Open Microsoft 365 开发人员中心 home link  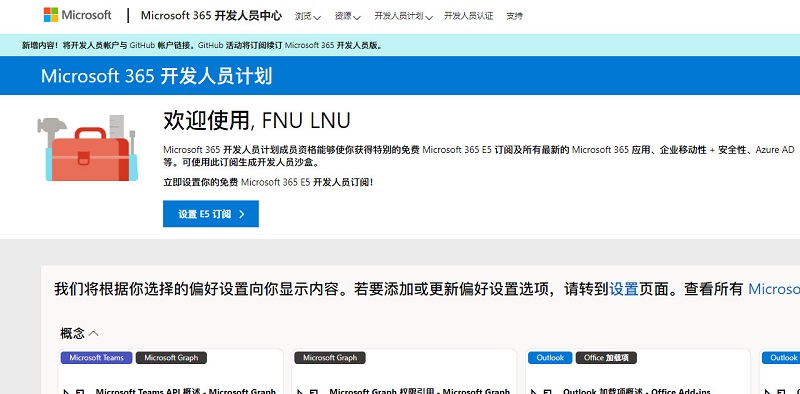[211, 15]
